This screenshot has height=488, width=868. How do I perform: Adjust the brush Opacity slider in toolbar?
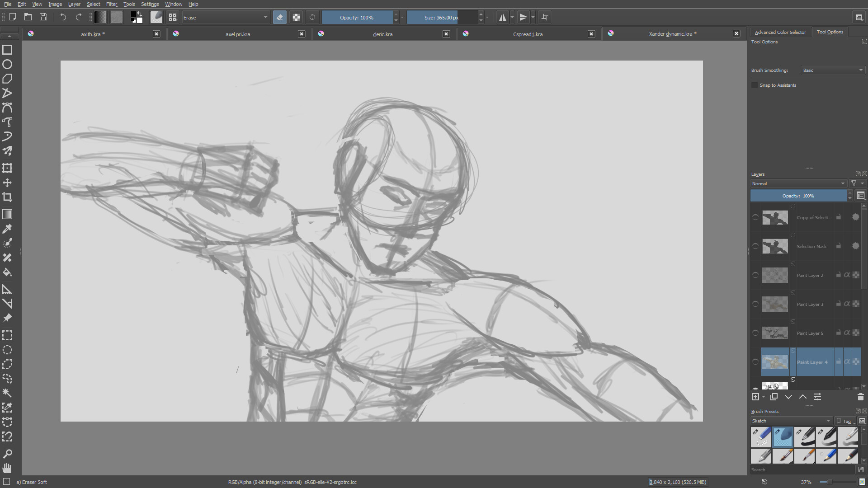pos(357,18)
